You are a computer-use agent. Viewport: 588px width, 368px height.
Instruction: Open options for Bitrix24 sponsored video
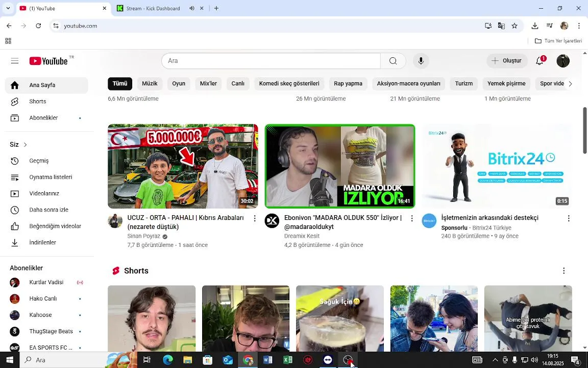tap(569, 218)
